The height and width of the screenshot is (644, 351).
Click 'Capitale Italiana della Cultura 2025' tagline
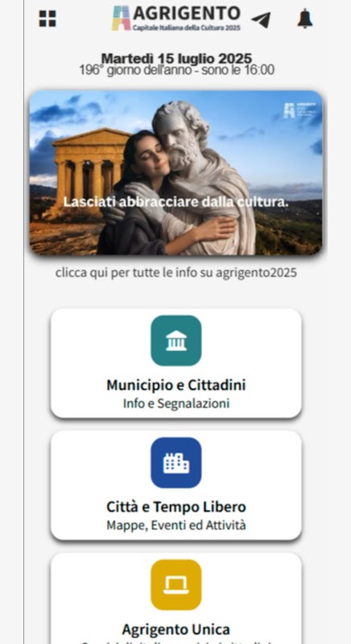click(x=187, y=27)
